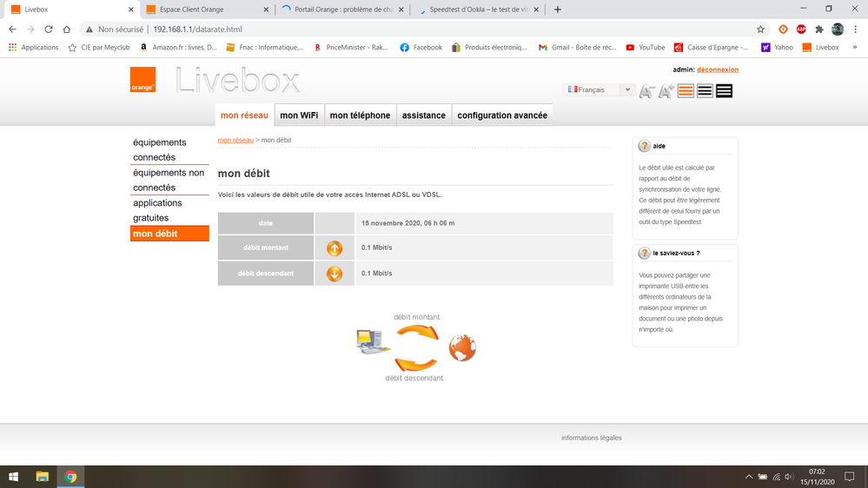Open a new browser tab
Screen dimensions: 868x488
(558, 10)
